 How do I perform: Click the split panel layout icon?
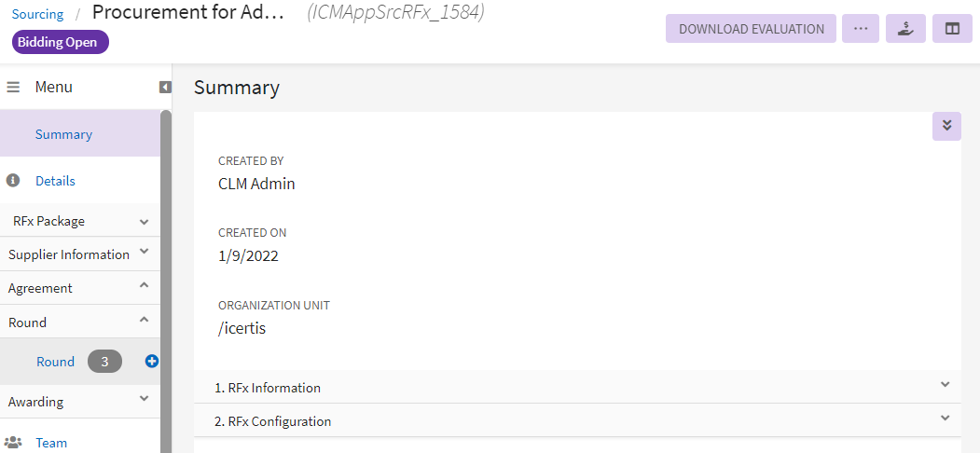(952, 29)
